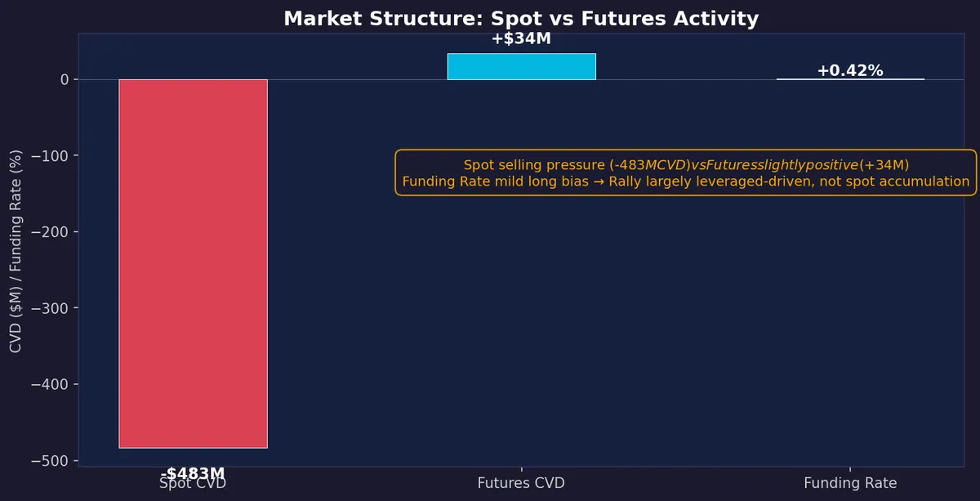This screenshot has width=980, height=501.
Task: Click the Futures CVD x-axis label
Action: [521, 483]
